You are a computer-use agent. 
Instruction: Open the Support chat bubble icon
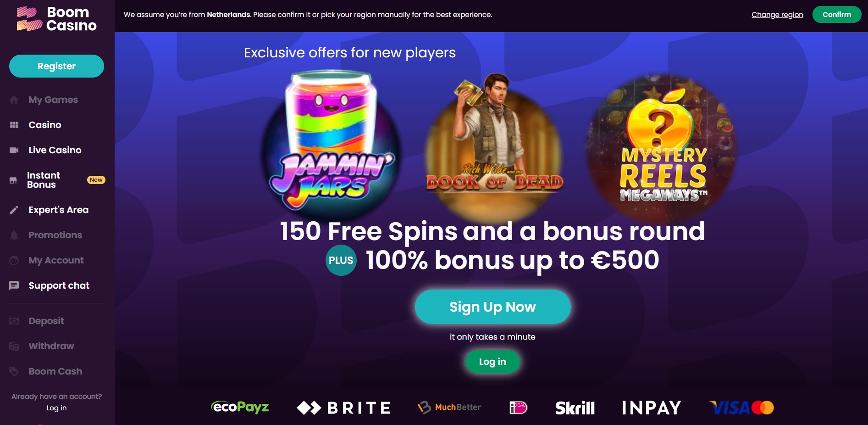(x=14, y=285)
